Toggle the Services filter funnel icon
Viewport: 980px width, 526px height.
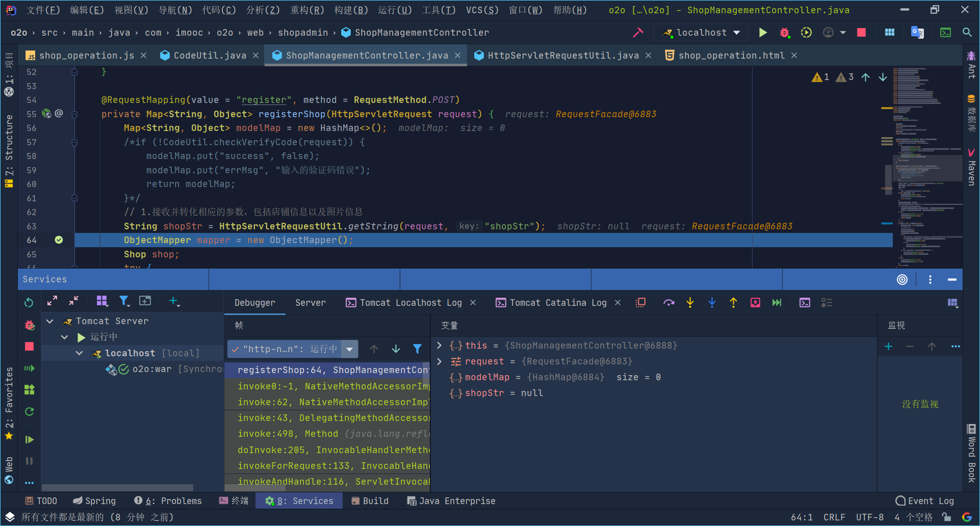pyautogui.click(x=124, y=301)
